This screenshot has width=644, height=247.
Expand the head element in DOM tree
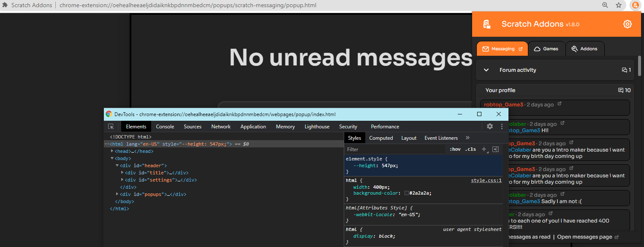click(112, 151)
